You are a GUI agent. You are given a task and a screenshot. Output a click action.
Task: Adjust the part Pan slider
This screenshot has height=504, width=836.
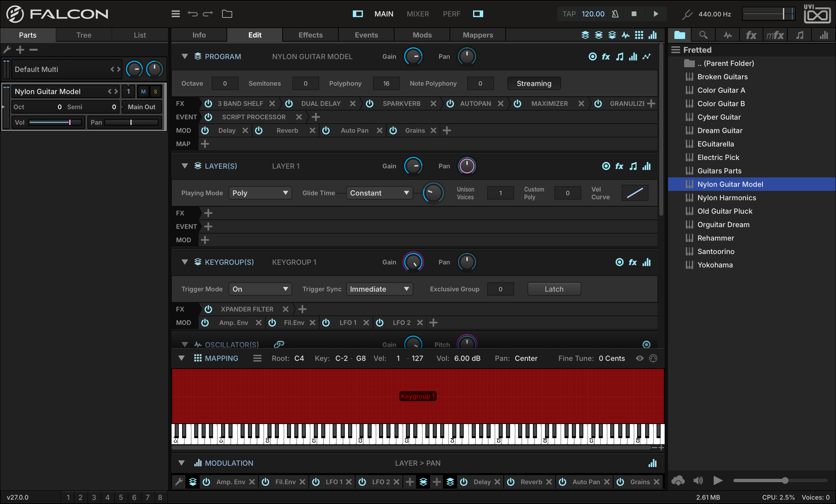[131, 122]
